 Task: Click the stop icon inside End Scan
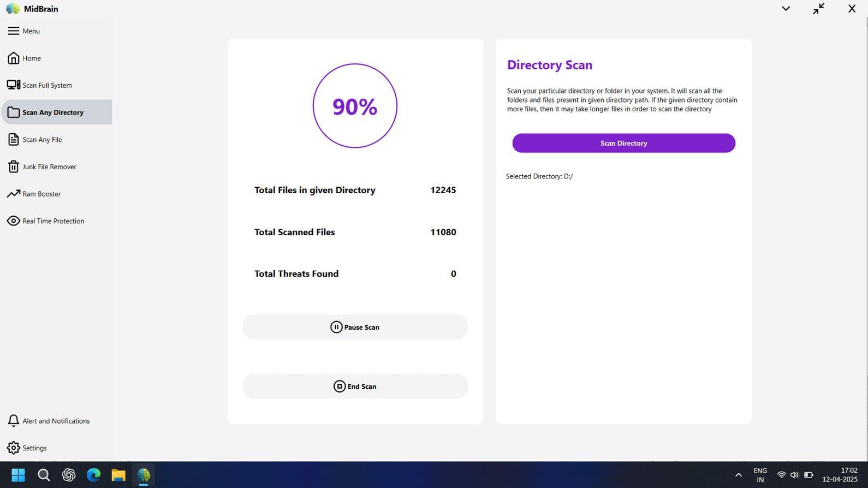click(340, 386)
